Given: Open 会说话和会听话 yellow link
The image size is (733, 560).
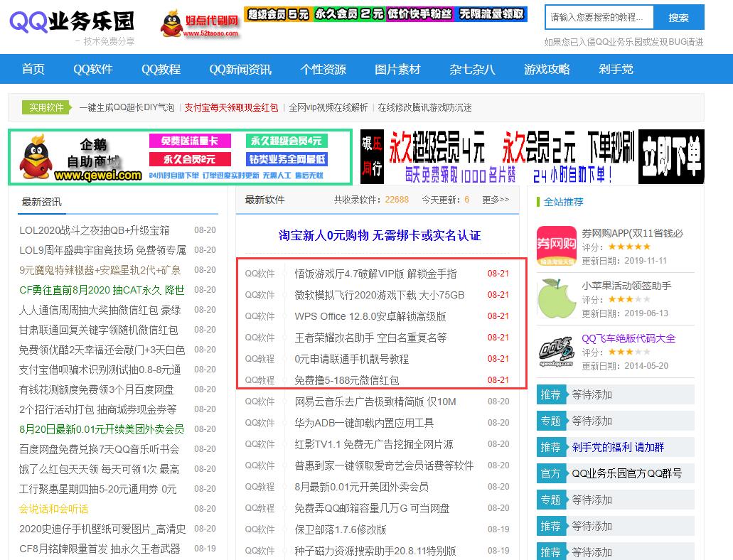Looking at the screenshot, I should 54,509.
